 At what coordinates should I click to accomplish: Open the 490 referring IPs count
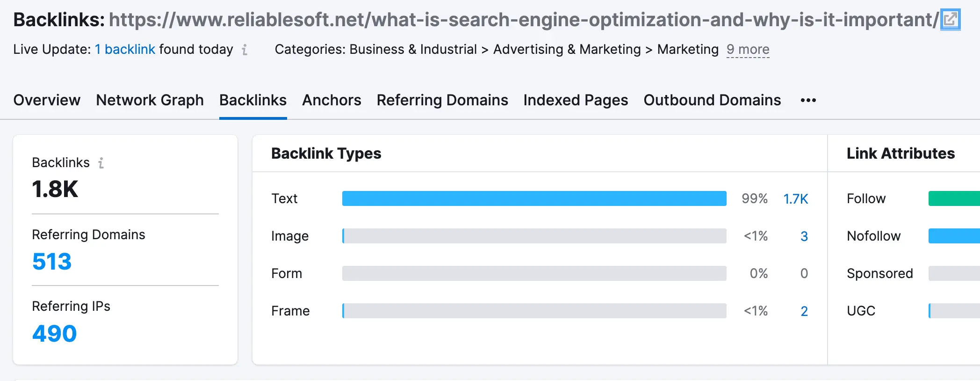pos(54,333)
